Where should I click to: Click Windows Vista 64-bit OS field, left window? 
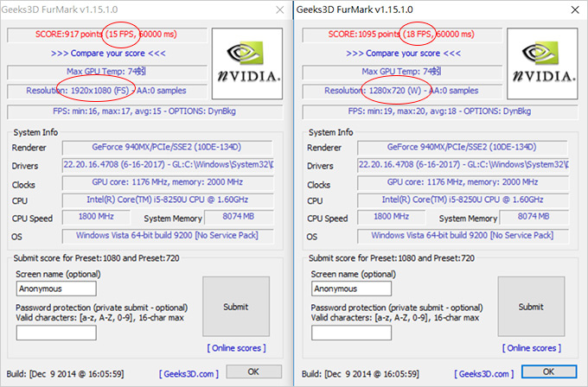click(x=168, y=236)
